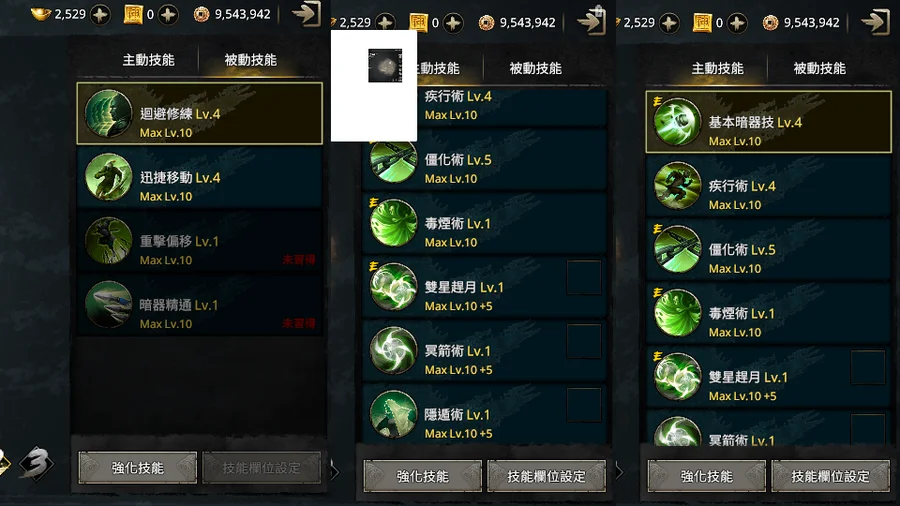Select the 暗器精通 dagger skill icon

point(108,305)
